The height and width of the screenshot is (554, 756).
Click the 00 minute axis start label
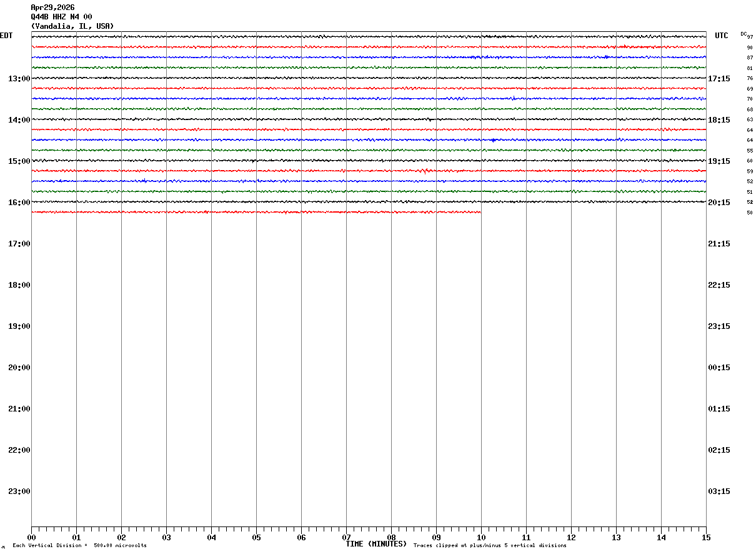click(31, 538)
